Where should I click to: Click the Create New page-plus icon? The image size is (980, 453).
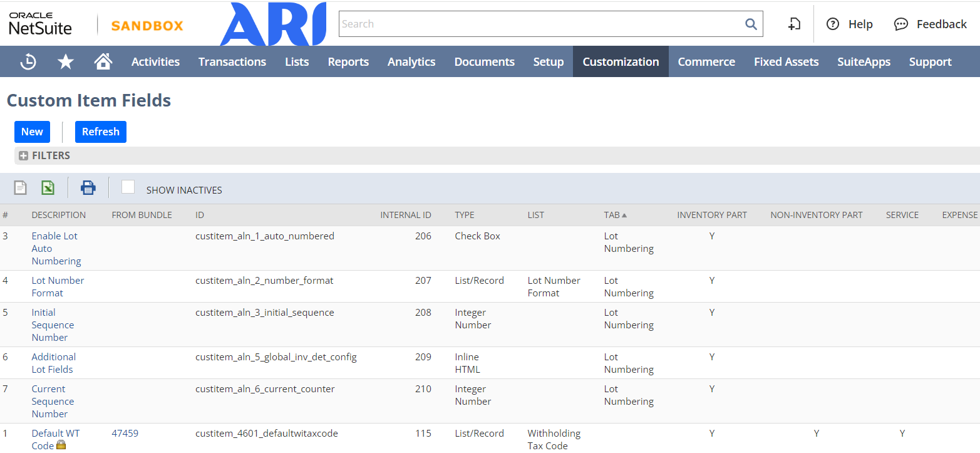coord(793,24)
